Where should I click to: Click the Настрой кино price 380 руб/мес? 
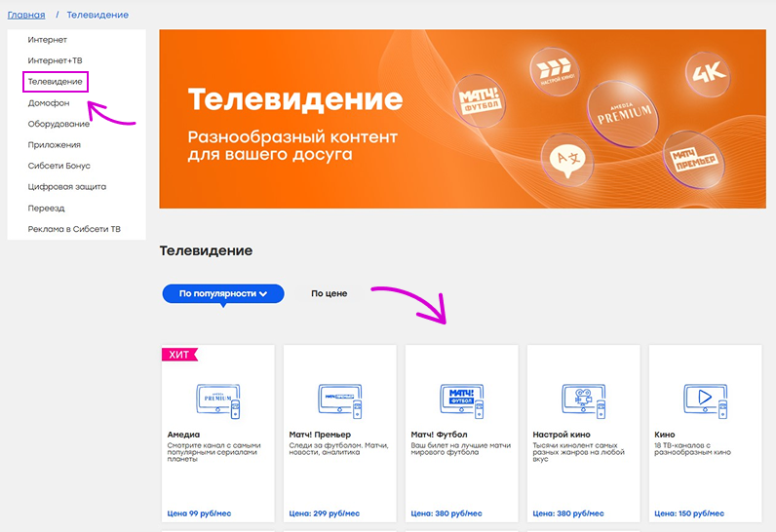tap(568, 513)
